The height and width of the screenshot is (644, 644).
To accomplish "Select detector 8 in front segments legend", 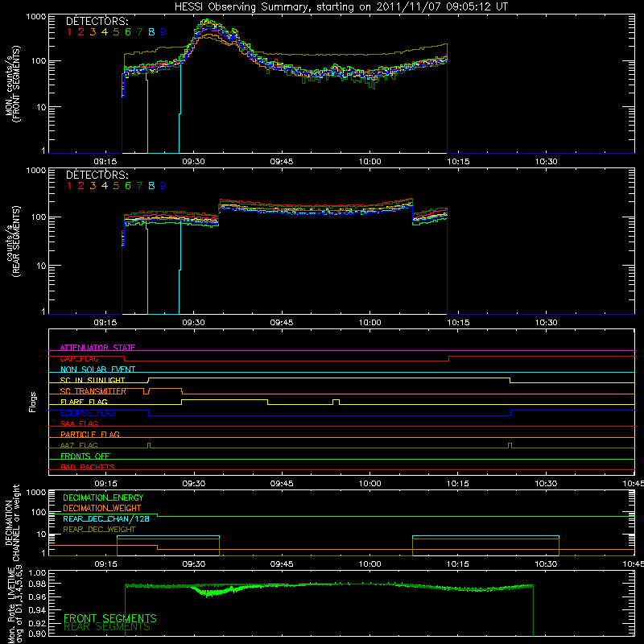I will point(151,32).
